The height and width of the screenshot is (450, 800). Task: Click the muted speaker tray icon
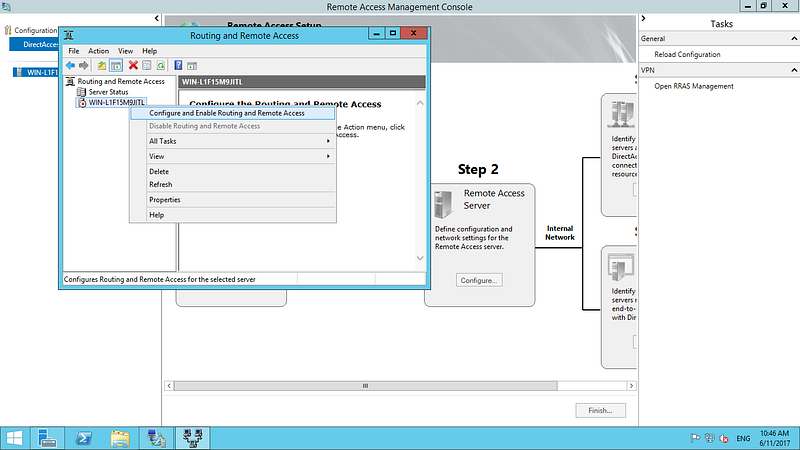724,438
